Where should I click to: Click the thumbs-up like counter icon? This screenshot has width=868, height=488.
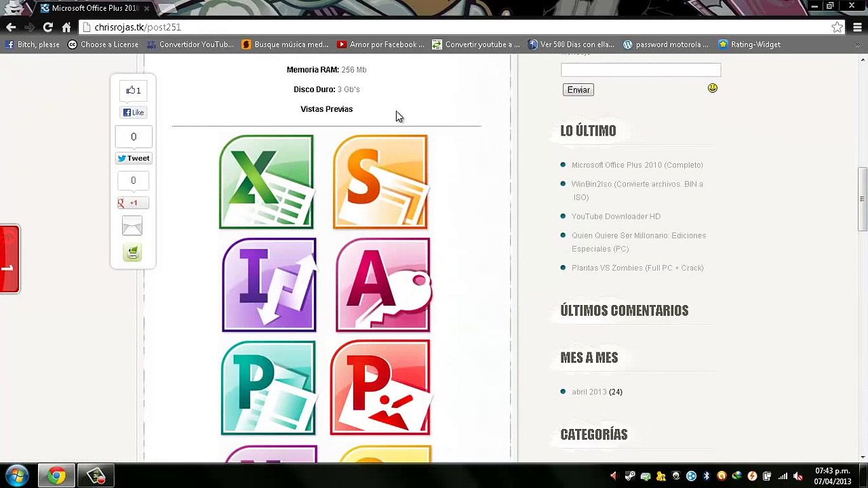[133, 90]
